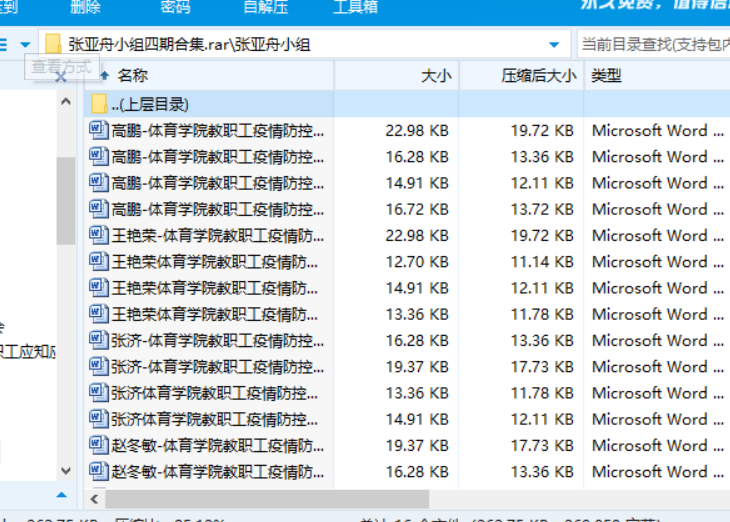This screenshot has width=730, height=522.
Task: Click Word icon of 王艳荣 12.70 KB file
Action: coord(98,261)
